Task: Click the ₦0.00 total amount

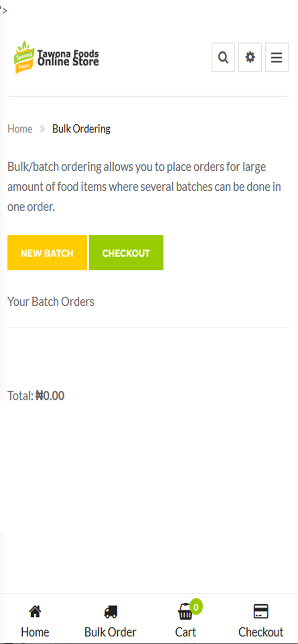Action: coord(50,396)
